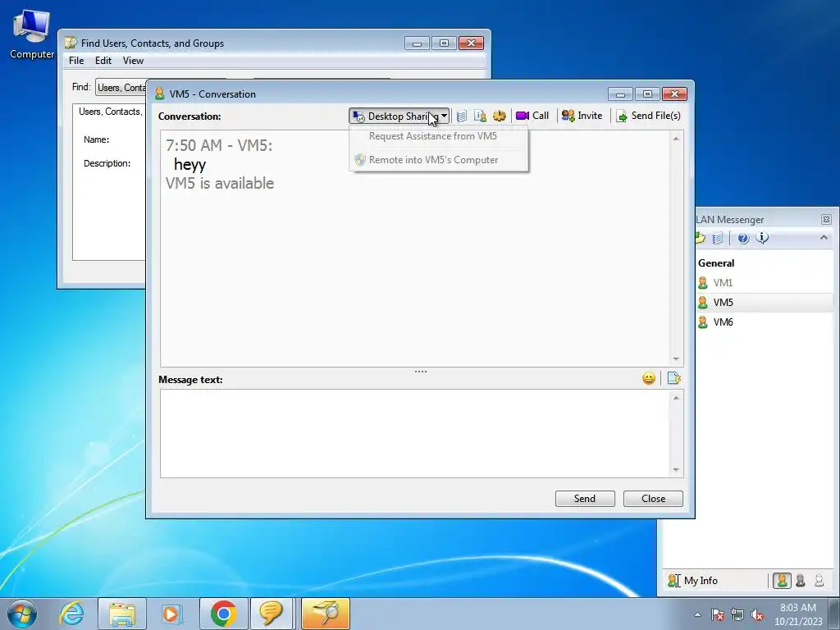Open Windows Explorer folder on the taskbar
The height and width of the screenshot is (630, 840).
(122, 614)
